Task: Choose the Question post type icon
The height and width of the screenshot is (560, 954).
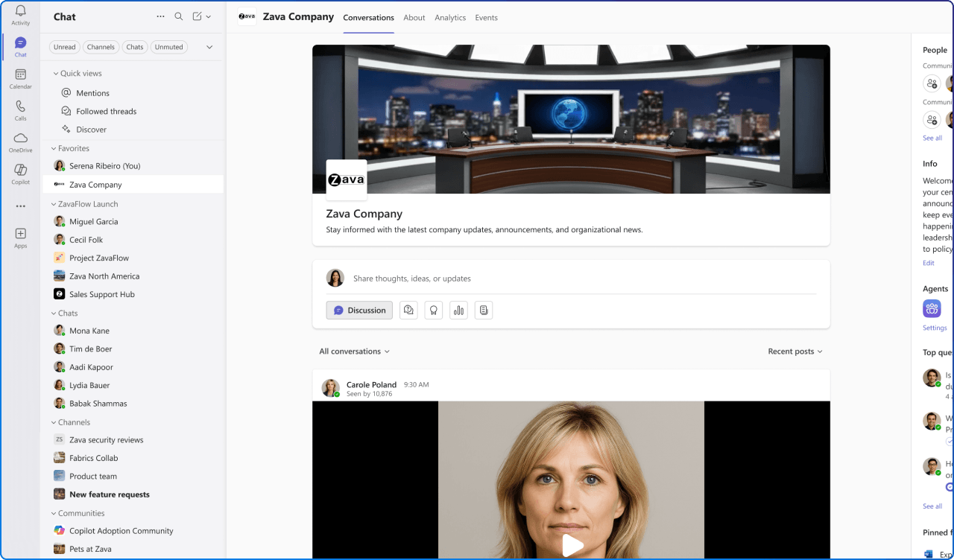Action: (408, 311)
